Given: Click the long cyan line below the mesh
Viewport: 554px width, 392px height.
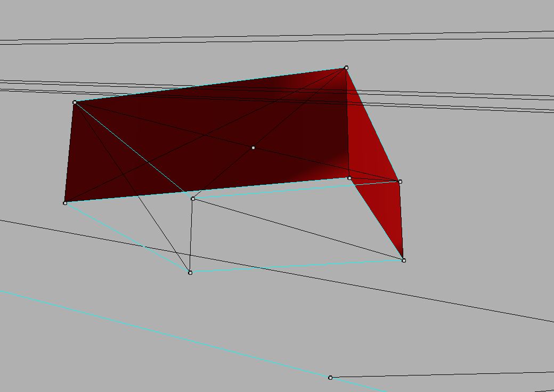Looking at the screenshot, I should pos(160,333).
